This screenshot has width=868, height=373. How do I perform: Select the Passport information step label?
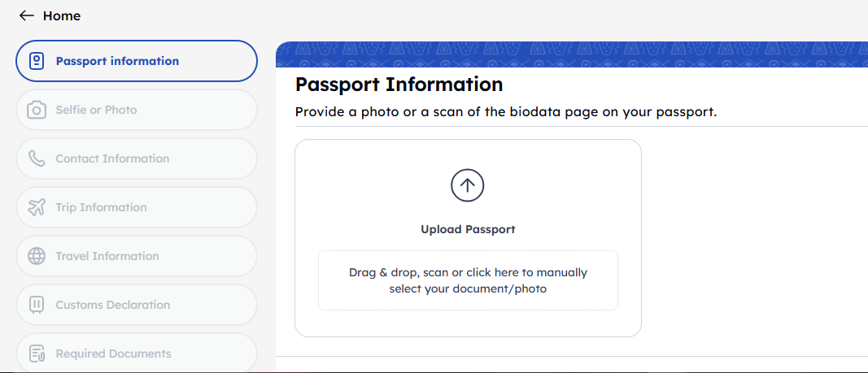117,61
